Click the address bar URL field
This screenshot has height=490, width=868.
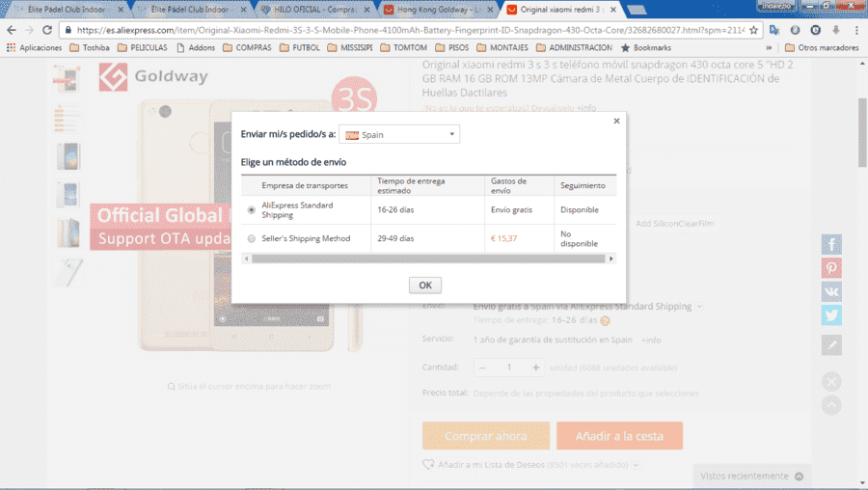(410, 30)
